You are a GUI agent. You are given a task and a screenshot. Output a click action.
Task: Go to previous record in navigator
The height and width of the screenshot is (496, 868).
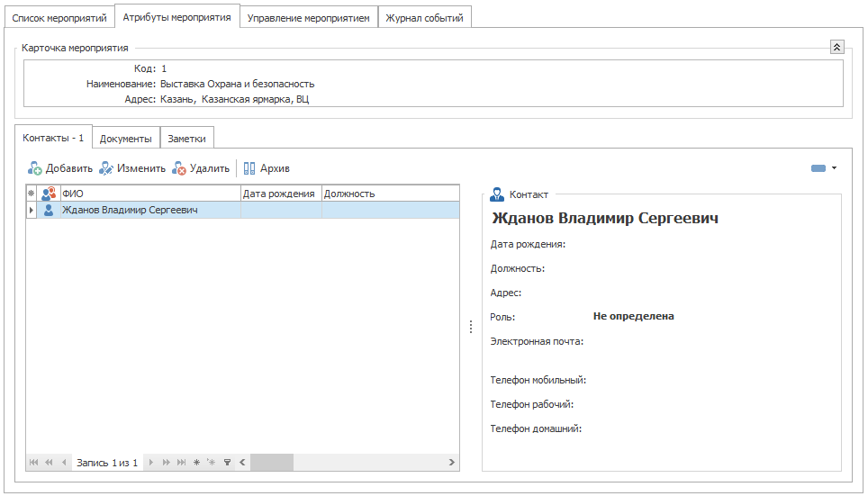point(64,462)
